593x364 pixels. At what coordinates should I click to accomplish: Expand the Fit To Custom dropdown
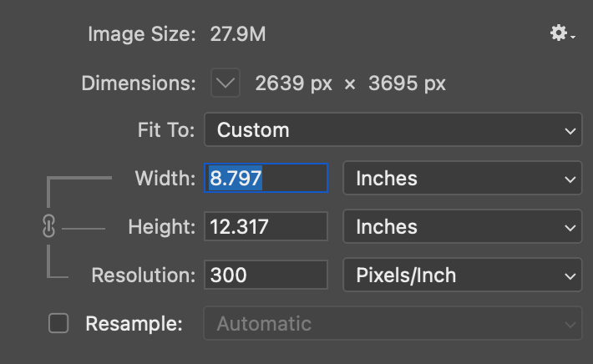[x=393, y=130]
